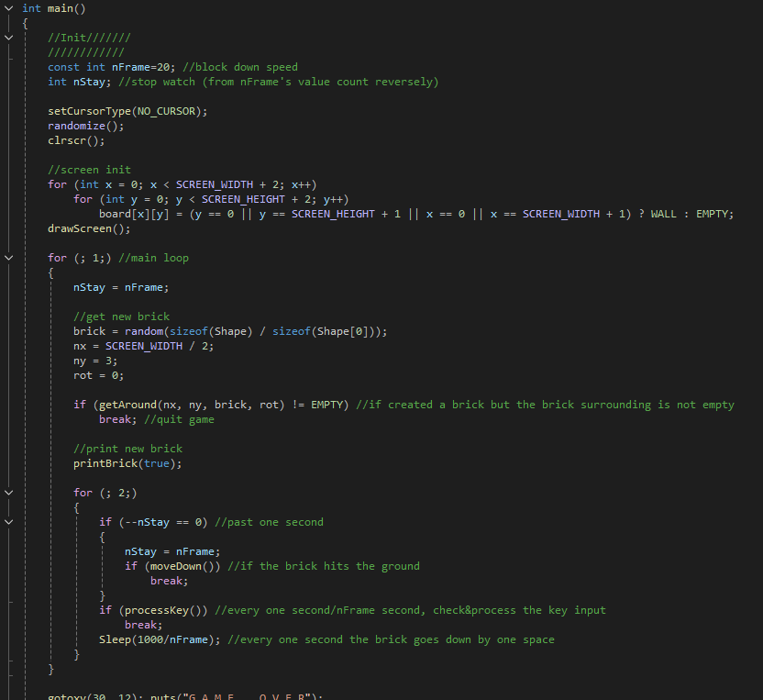Screen dimensions: 763x700
Task: Collapse the //Init comment block fold chevron
Action: [8, 38]
